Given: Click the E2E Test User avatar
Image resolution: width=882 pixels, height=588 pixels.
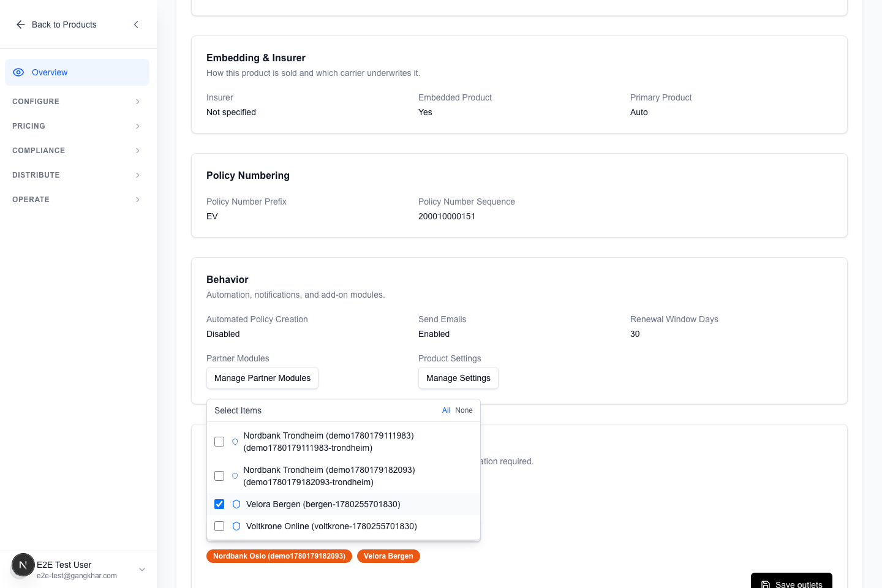Looking at the screenshot, I should (x=23, y=565).
